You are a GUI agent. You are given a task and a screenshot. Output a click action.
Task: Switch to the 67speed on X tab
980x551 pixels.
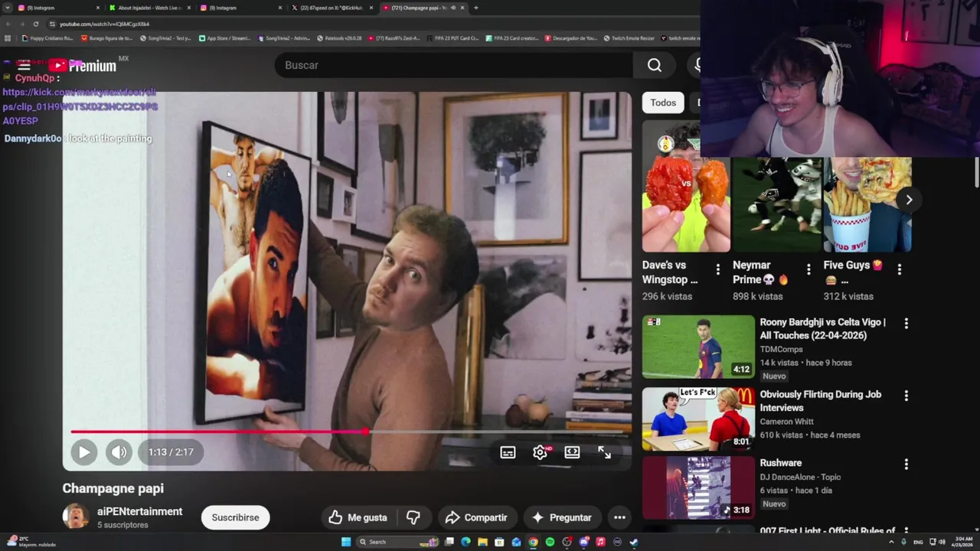332,8
